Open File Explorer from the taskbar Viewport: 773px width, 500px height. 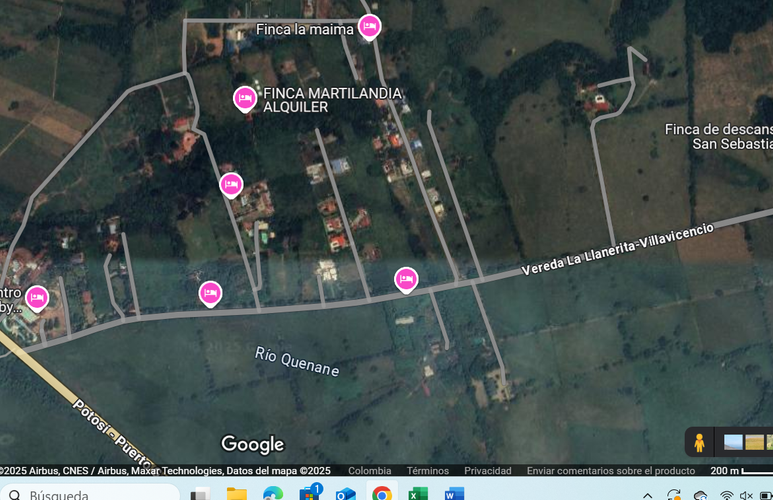237,494
